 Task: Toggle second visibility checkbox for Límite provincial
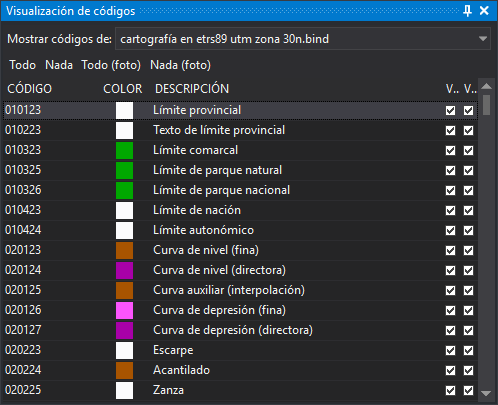pyautogui.click(x=468, y=110)
